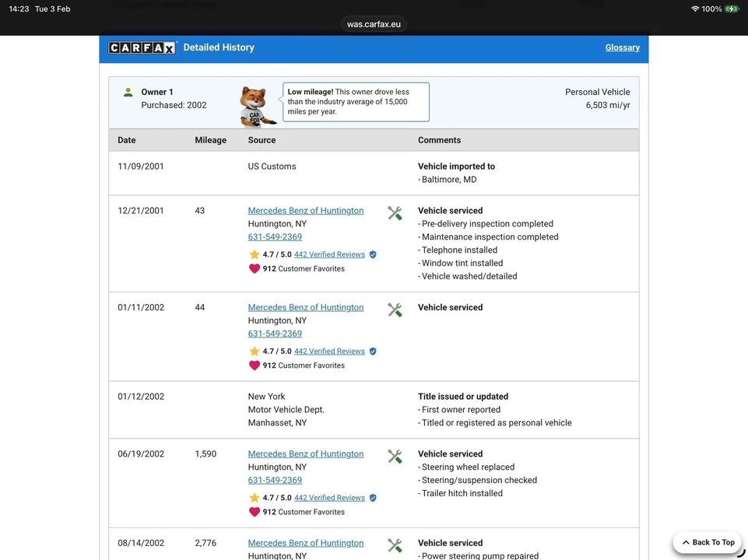This screenshot has width=748, height=560.
Task: Click the Source column header
Action: 262,140
